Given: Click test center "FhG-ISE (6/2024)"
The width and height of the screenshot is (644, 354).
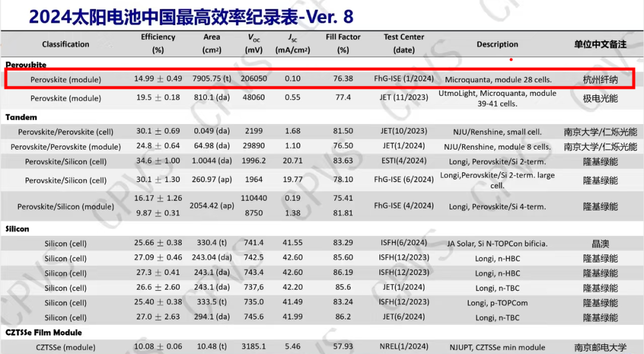Looking at the screenshot, I should point(404,179).
